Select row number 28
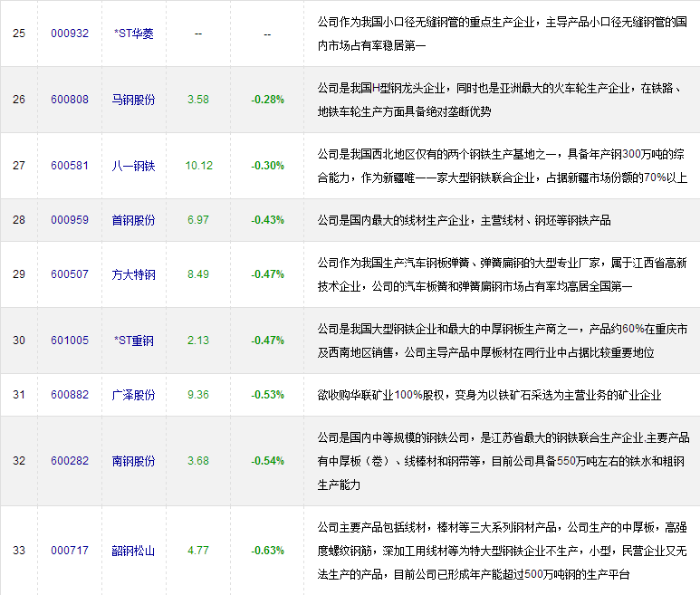 [19, 220]
